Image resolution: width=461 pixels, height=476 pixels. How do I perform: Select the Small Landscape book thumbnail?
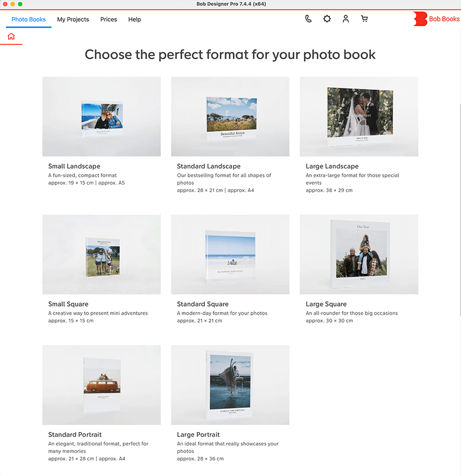101,117
